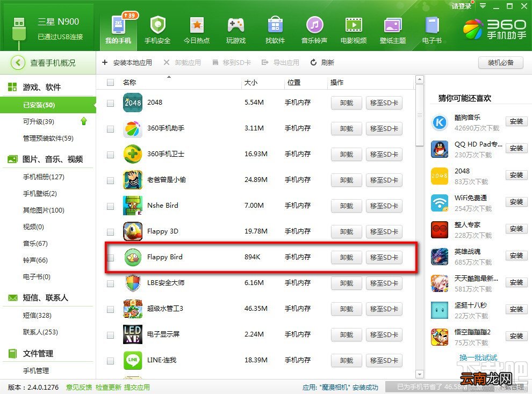The height and width of the screenshot is (394, 532).
Task: Check the Flappy Bird row checkbox
Action: (110, 258)
